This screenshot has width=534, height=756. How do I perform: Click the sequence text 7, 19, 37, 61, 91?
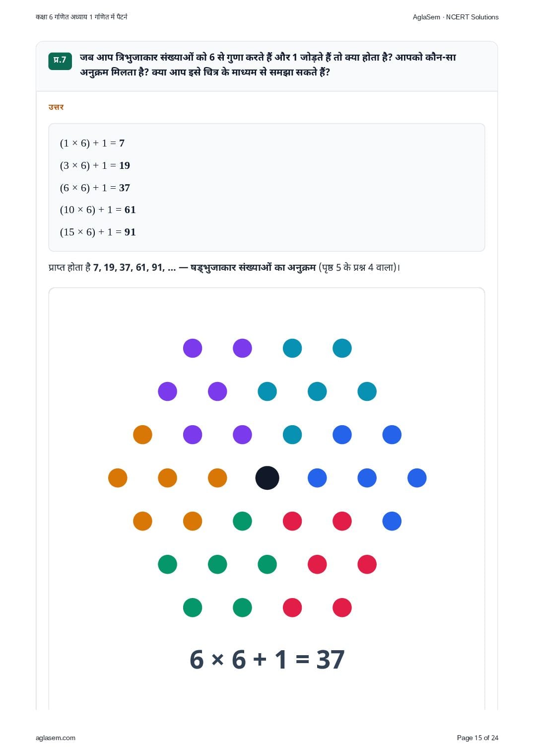pos(128,267)
